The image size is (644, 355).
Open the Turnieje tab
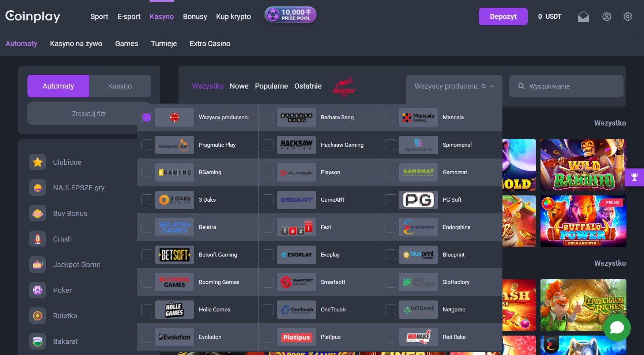pyautogui.click(x=164, y=44)
